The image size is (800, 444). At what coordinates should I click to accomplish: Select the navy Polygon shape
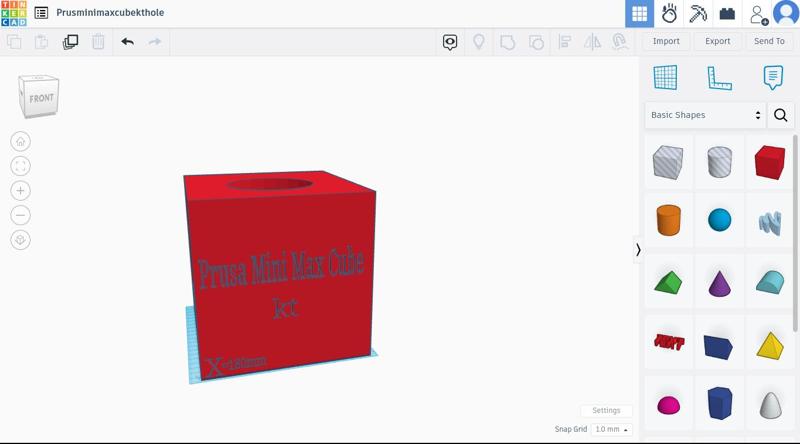point(719,403)
